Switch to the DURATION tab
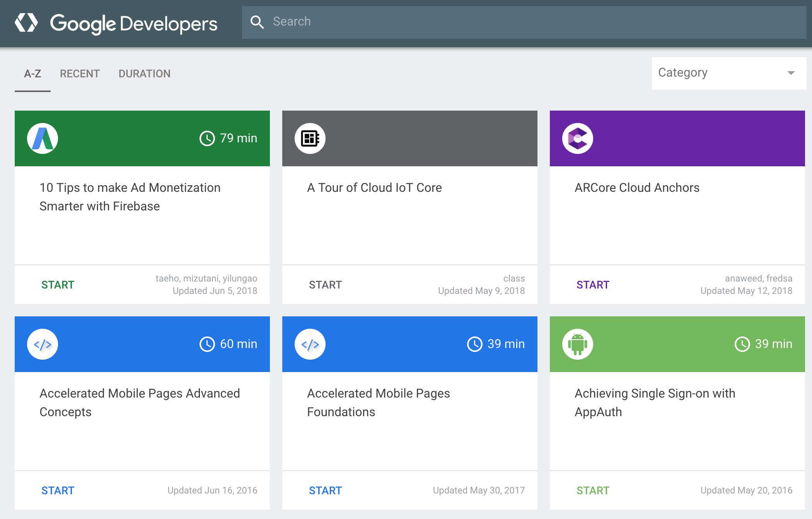This screenshot has height=519, width=812. point(145,74)
